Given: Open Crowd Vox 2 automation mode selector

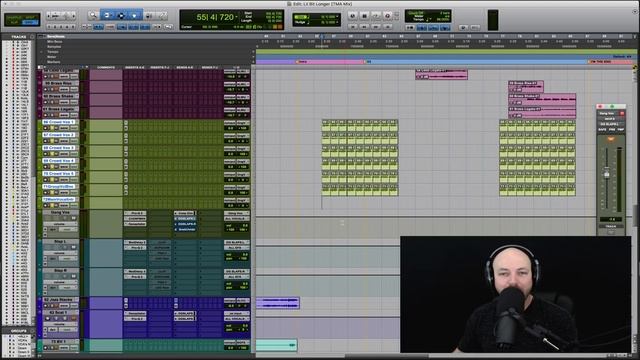Looking at the screenshot, I should 74,141.
